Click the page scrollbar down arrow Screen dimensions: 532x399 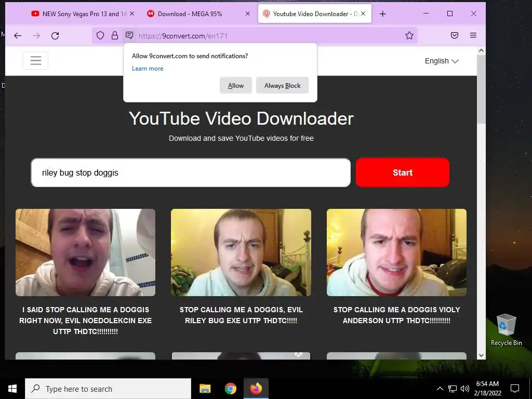click(x=481, y=355)
